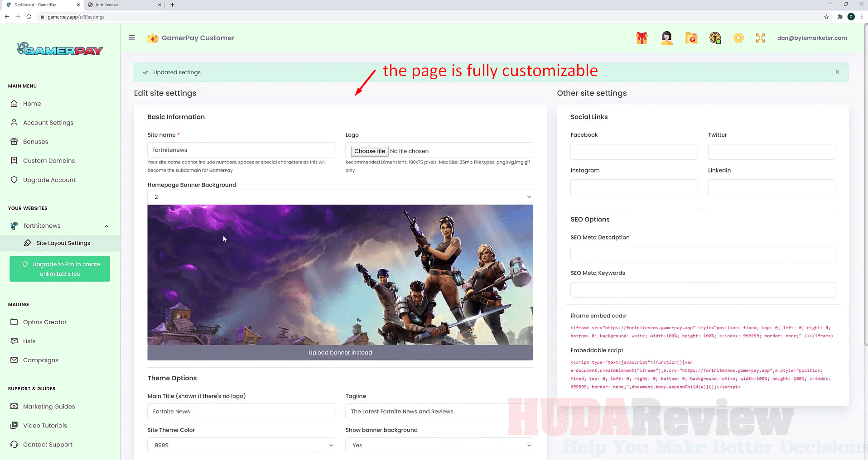Open the settings gear icon in the header
This screenshot has height=460, width=868.
[738, 38]
